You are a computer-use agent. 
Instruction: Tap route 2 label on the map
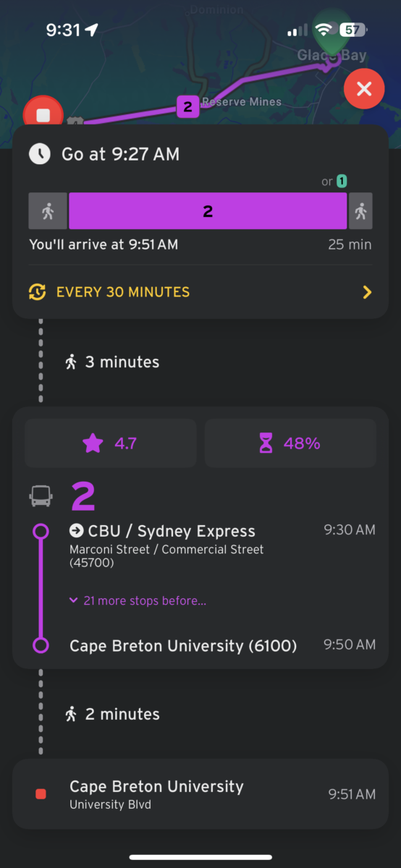pyautogui.click(x=187, y=107)
